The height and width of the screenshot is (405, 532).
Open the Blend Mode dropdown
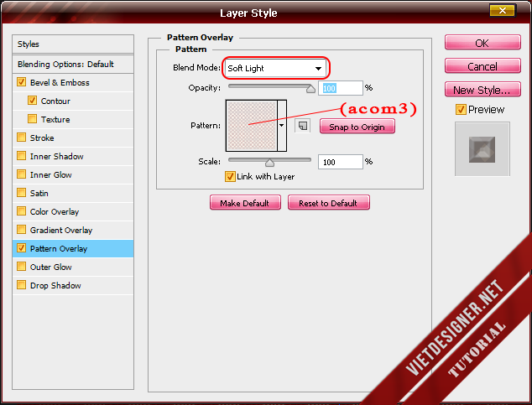point(275,68)
